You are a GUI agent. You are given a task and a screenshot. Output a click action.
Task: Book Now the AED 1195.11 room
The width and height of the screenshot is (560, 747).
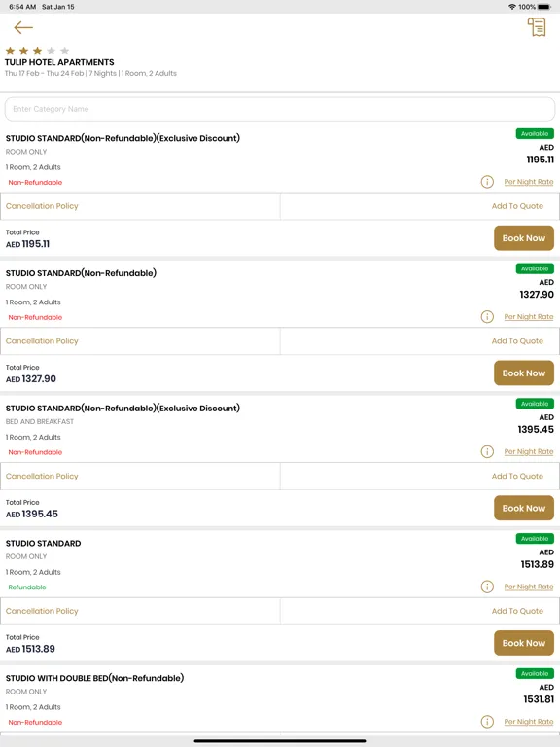pyautogui.click(x=524, y=238)
